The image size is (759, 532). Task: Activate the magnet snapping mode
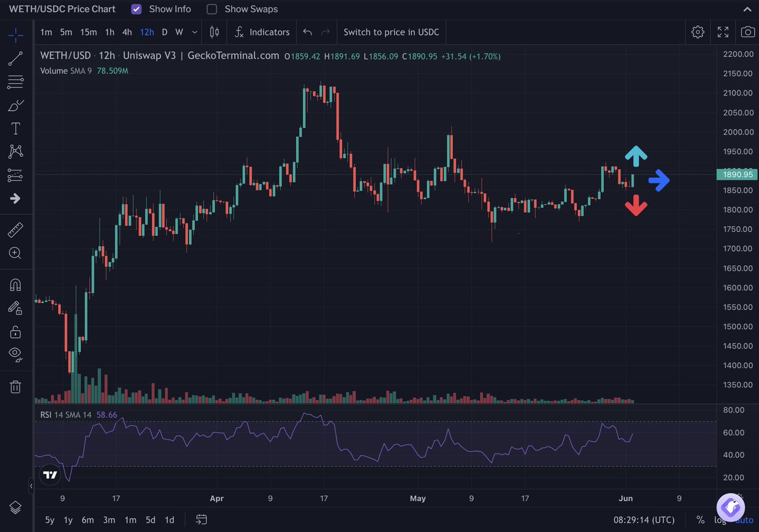(15, 285)
